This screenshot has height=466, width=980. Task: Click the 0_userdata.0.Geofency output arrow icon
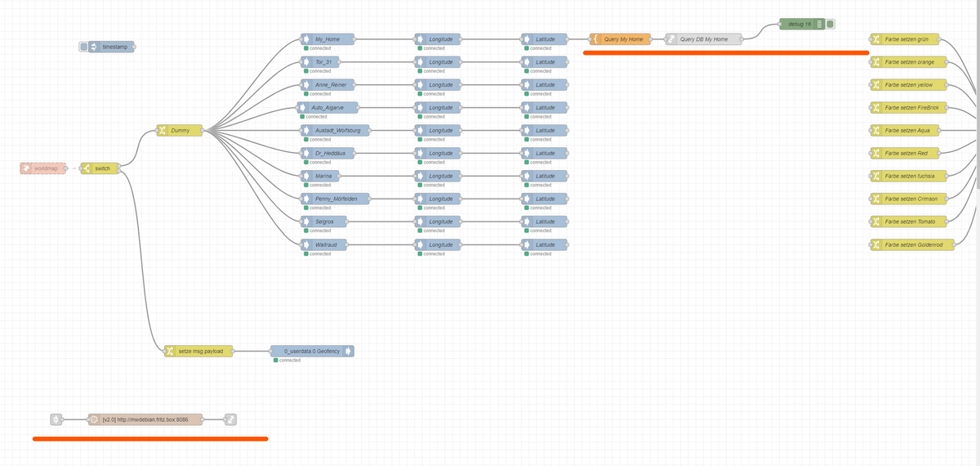pos(348,352)
